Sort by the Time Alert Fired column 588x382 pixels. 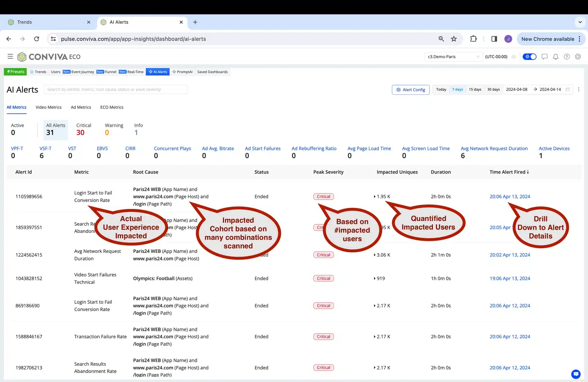tap(509, 172)
